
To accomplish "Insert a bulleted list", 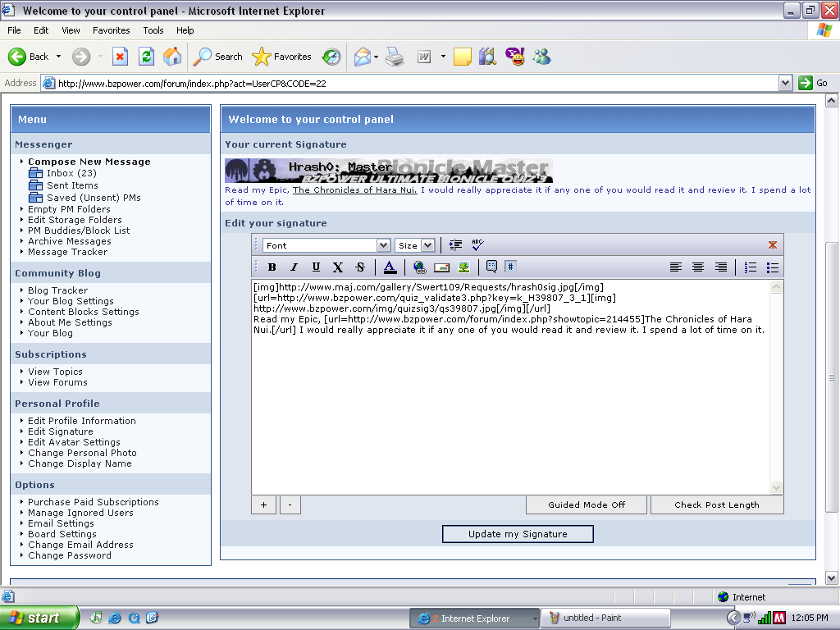I will [x=773, y=267].
